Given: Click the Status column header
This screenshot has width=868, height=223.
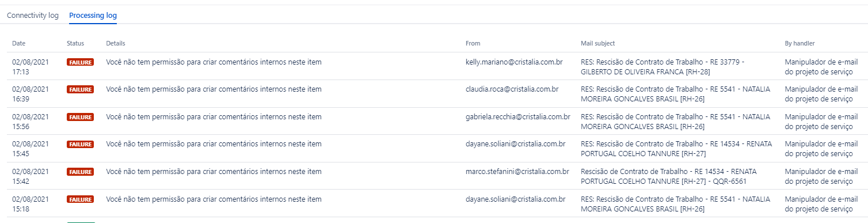Looking at the screenshot, I should 75,43.
